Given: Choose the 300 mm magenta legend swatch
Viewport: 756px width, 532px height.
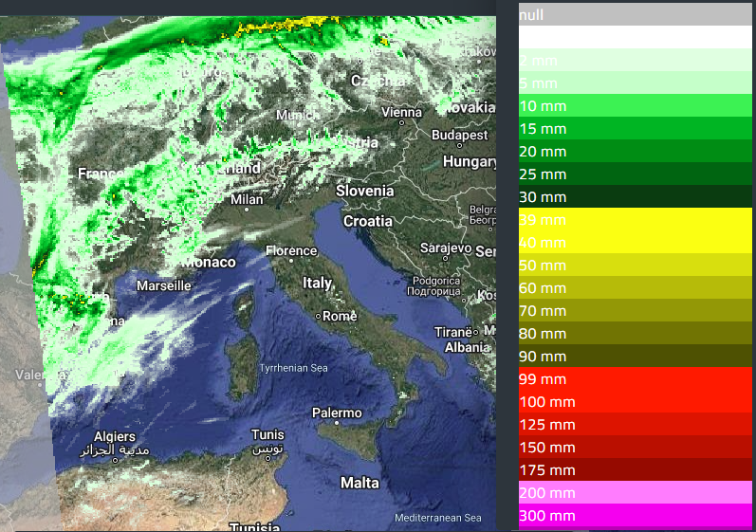Looking at the screenshot, I should pyautogui.click(x=635, y=515).
